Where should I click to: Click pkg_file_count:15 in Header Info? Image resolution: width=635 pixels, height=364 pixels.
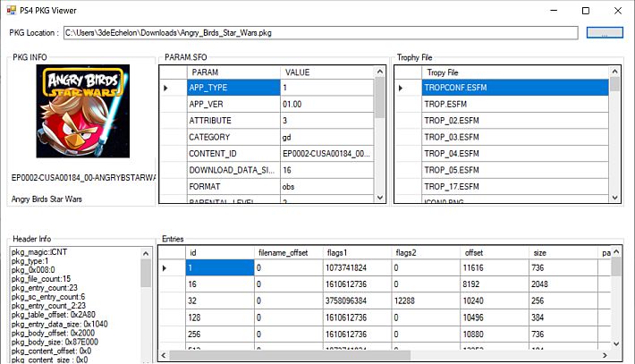point(41,279)
